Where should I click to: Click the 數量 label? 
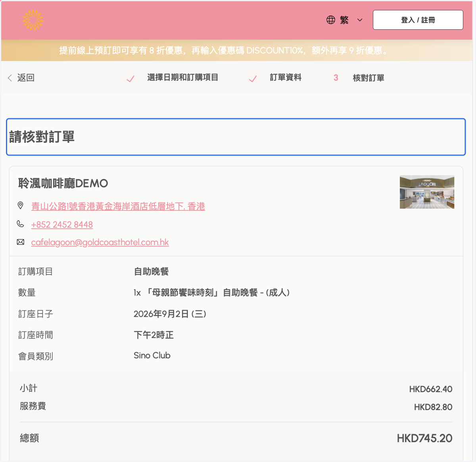tap(27, 293)
